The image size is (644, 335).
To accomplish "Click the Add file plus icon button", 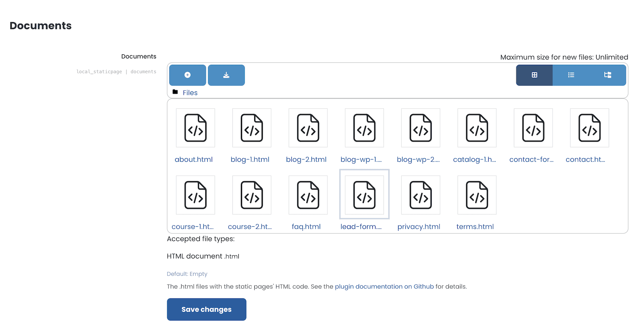I will (x=188, y=75).
